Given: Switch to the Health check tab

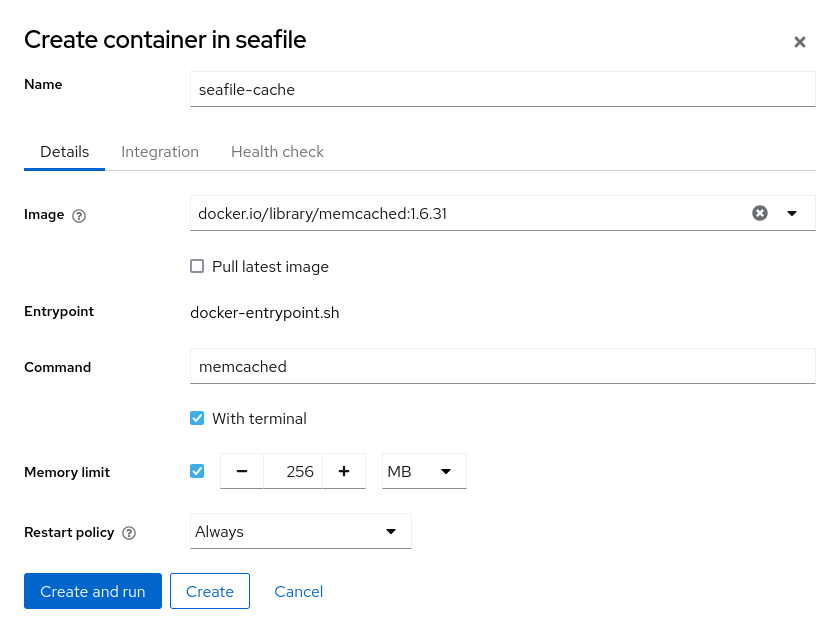Looking at the screenshot, I should (277, 152).
